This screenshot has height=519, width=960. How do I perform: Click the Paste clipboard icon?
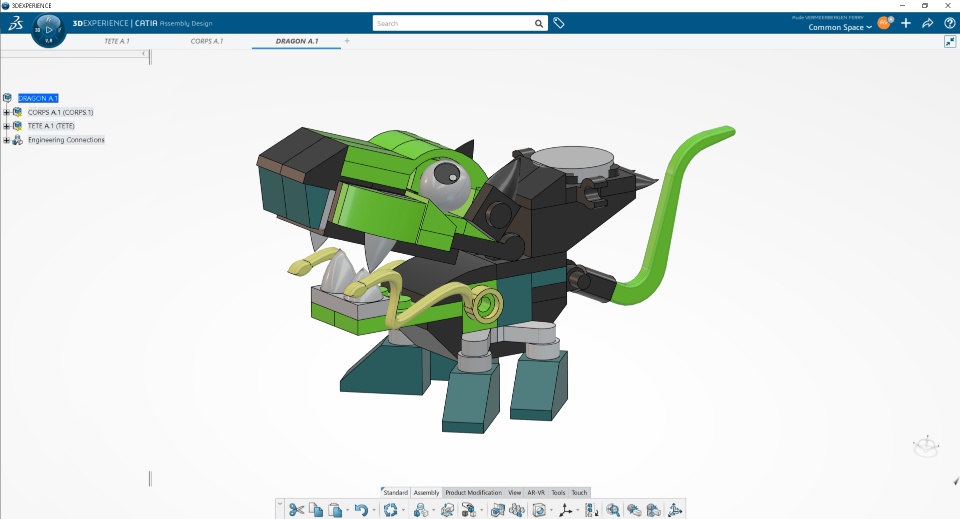coord(335,510)
